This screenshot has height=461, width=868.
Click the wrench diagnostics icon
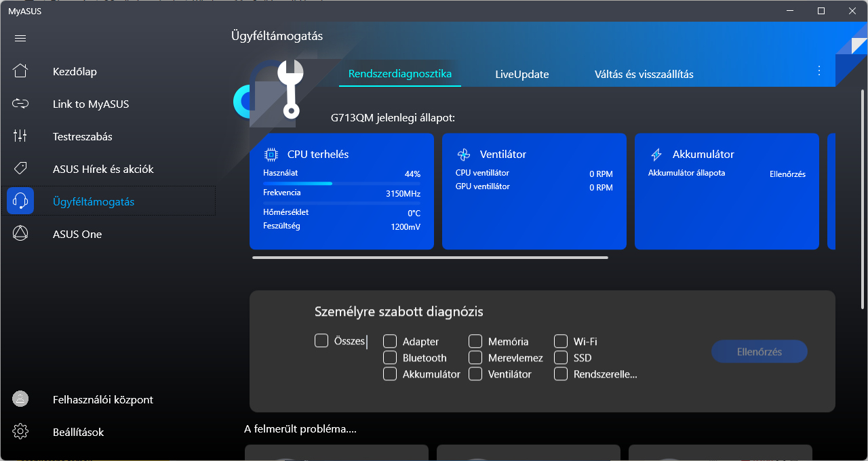click(292, 88)
